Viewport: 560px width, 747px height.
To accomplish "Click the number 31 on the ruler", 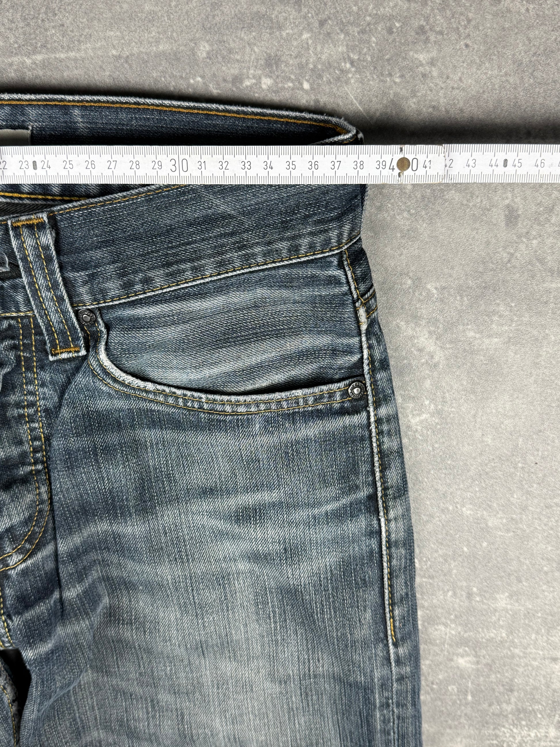I will pos(202,166).
